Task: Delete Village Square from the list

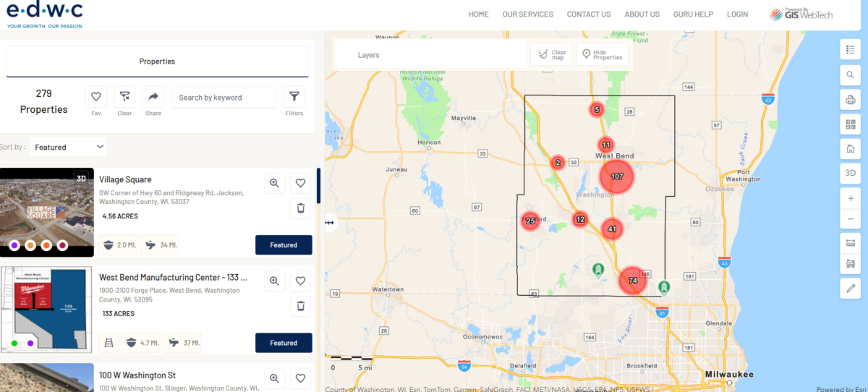Action: (x=300, y=209)
